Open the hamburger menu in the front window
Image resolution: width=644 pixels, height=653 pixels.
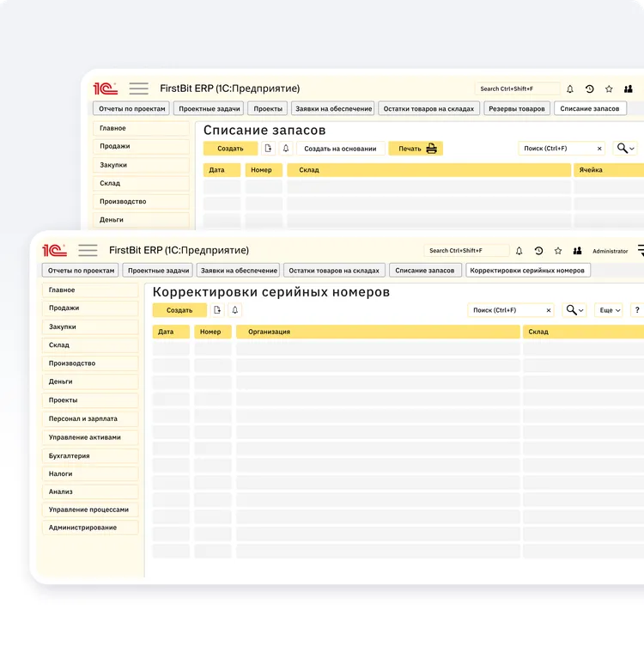[88, 250]
